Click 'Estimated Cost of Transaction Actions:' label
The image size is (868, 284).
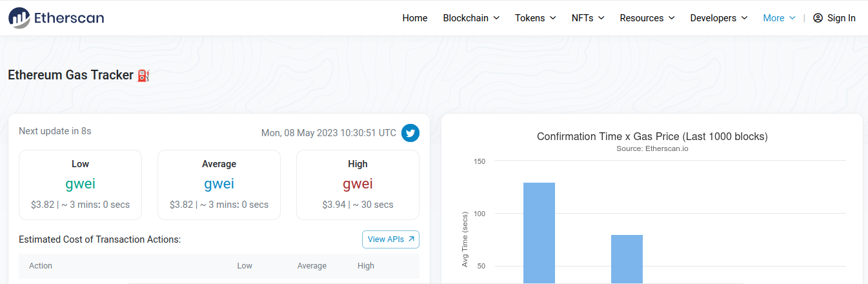click(x=99, y=239)
